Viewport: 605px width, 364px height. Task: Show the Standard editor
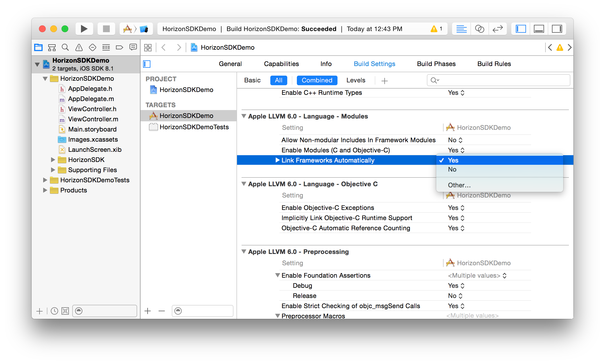461,29
